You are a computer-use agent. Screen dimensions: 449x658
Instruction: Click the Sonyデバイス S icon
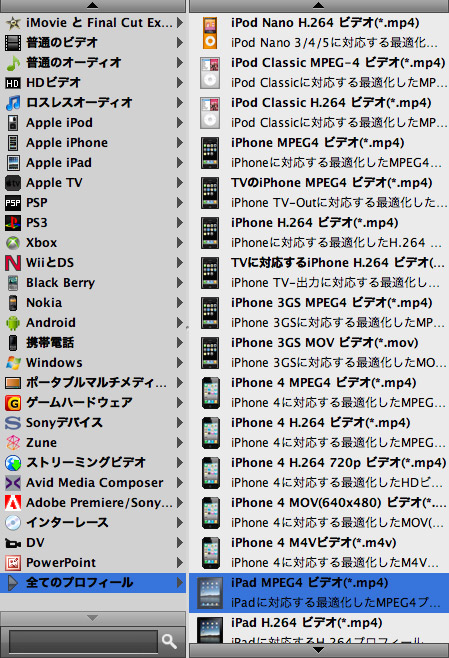[x=13, y=423]
